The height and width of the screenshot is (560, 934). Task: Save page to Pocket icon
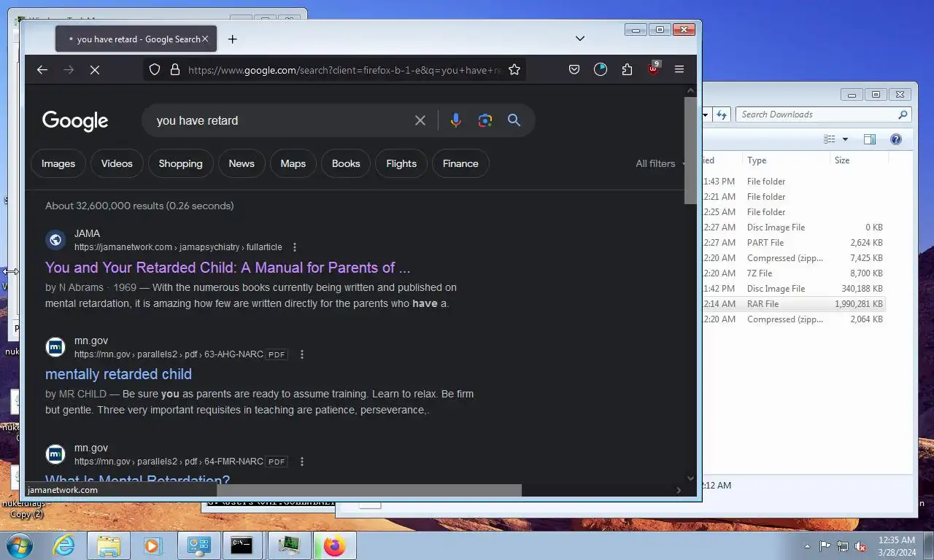point(574,69)
